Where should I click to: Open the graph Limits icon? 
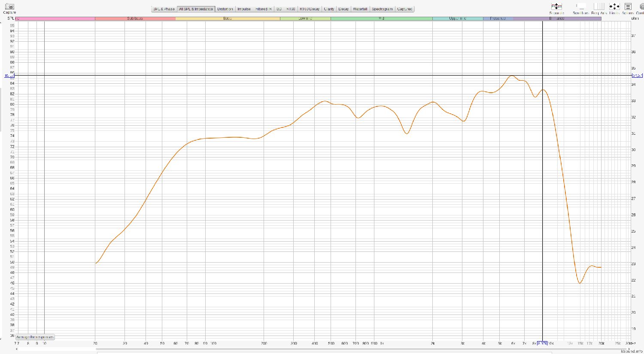[x=614, y=6]
